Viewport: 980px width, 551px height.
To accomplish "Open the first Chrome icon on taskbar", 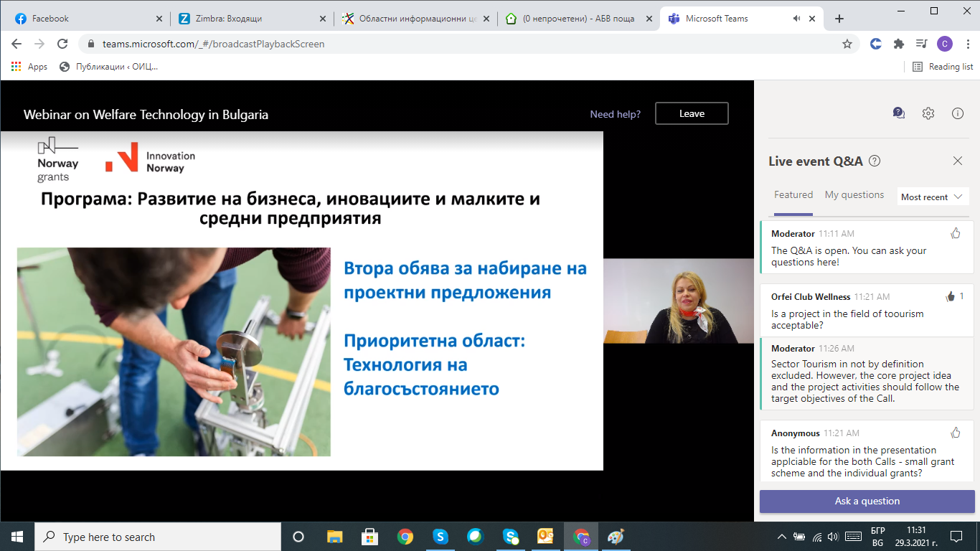I will [405, 537].
